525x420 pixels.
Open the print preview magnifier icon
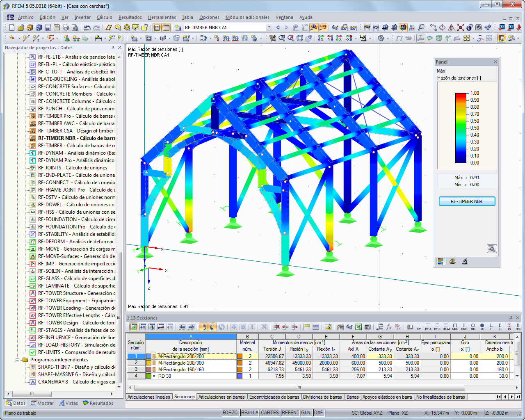click(x=75, y=27)
